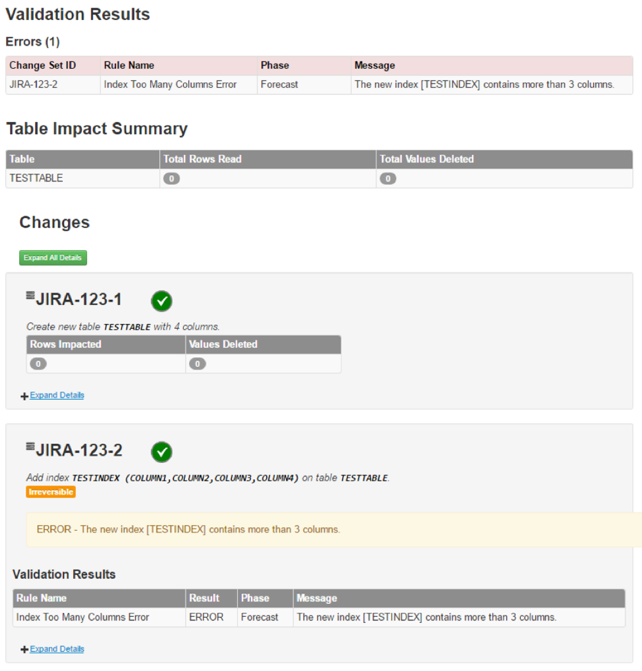Expand all change details with green button
Image resolution: width=642 pixels, height=671 pixels.
pos(53,258)
